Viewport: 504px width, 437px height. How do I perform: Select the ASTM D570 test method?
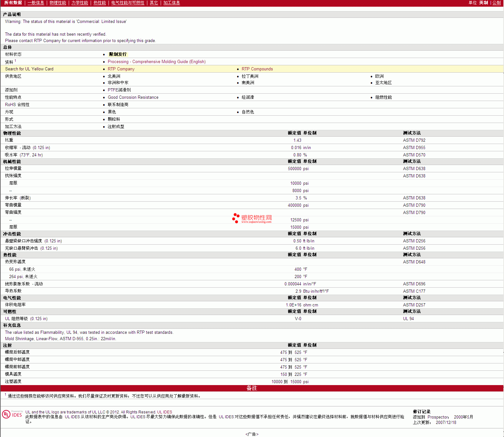click(x=414, y=155)
